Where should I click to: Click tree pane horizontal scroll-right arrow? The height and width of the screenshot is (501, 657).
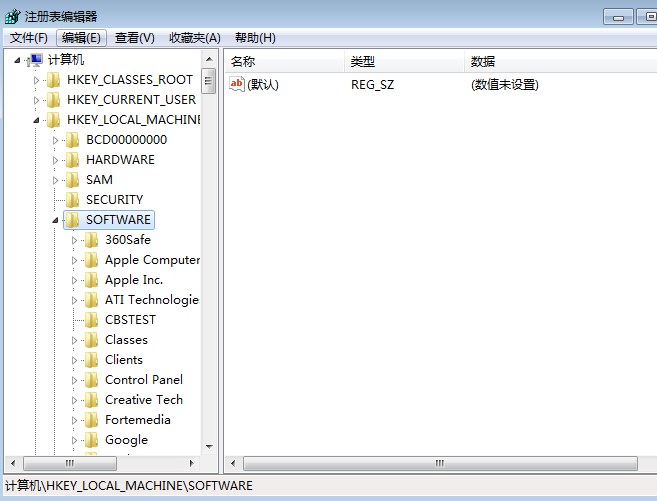tap(191, 463)
